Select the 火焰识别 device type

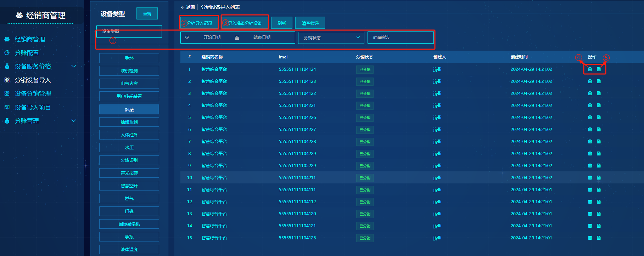pyautogui.click(x=129, y=160)
